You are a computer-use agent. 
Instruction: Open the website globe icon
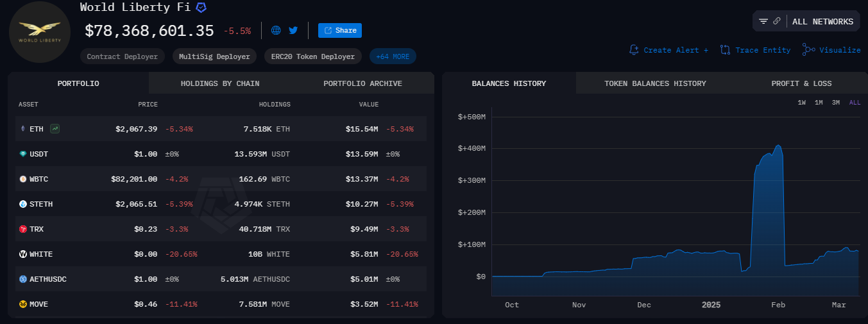[277, 30]
